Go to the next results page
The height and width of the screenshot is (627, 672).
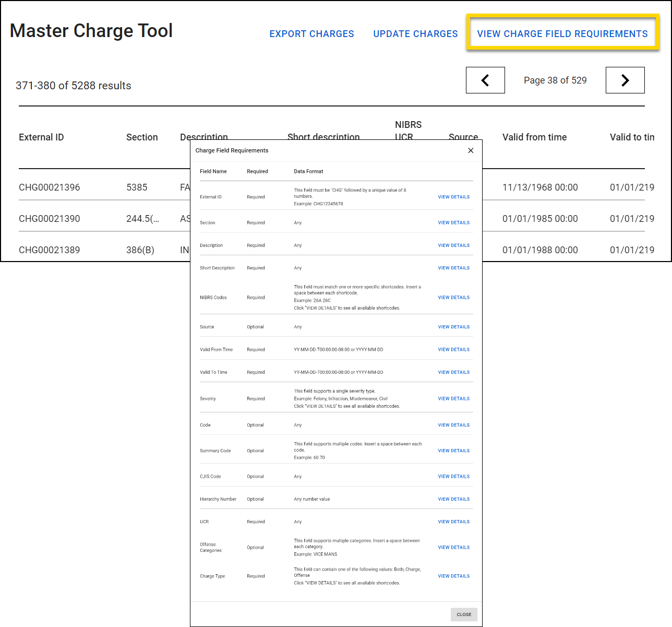coord(625,80)
